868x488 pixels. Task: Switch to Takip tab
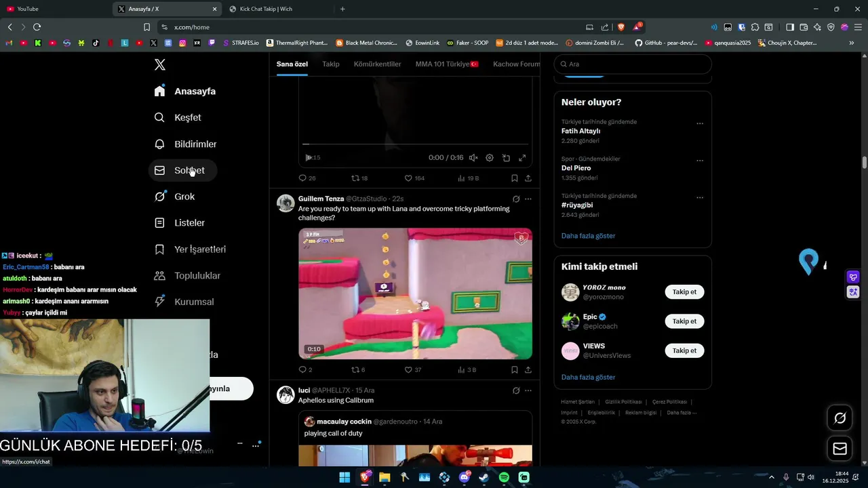331,64
